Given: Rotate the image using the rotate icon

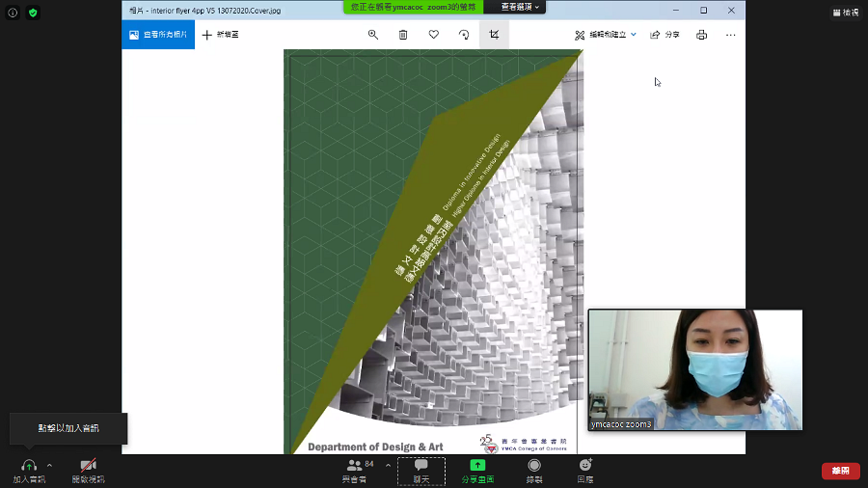Looking at the screenshot, I should (464, 35).
